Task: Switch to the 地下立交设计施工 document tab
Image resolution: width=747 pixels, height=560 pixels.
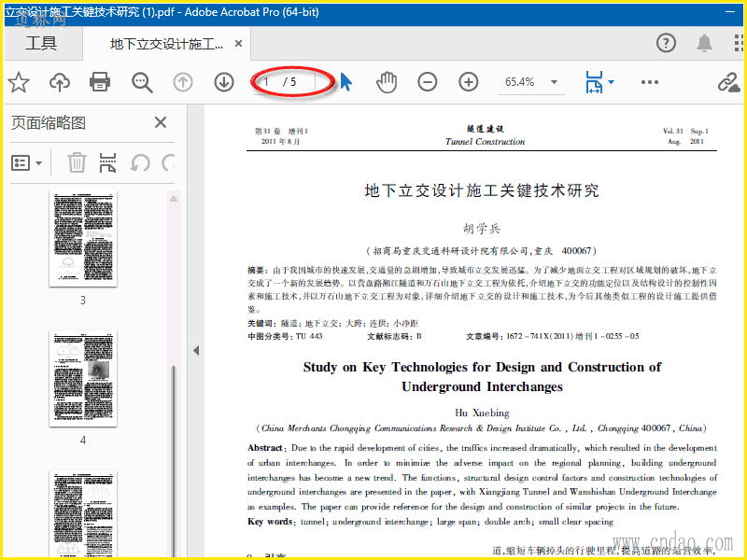Action: tap(166, 44)
